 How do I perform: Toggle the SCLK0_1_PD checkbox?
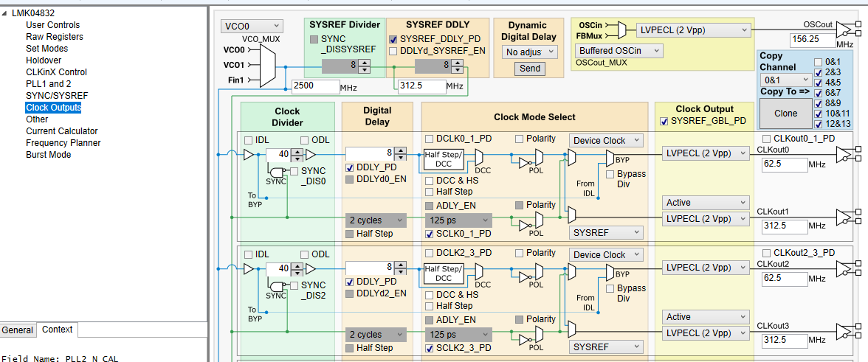(430, 234)
